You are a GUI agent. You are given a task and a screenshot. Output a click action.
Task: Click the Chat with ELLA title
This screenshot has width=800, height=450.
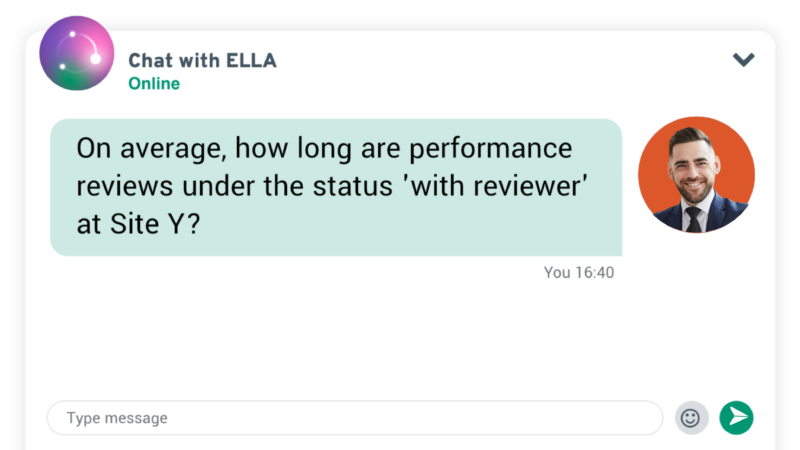click(202, 61)
